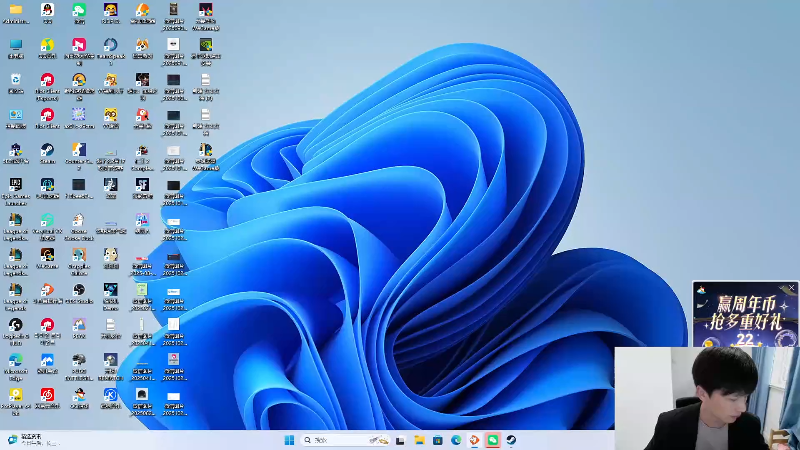Select the green NVIDIA desktop icon
This screenshot has height=450, width=800.
click(205, 45)
